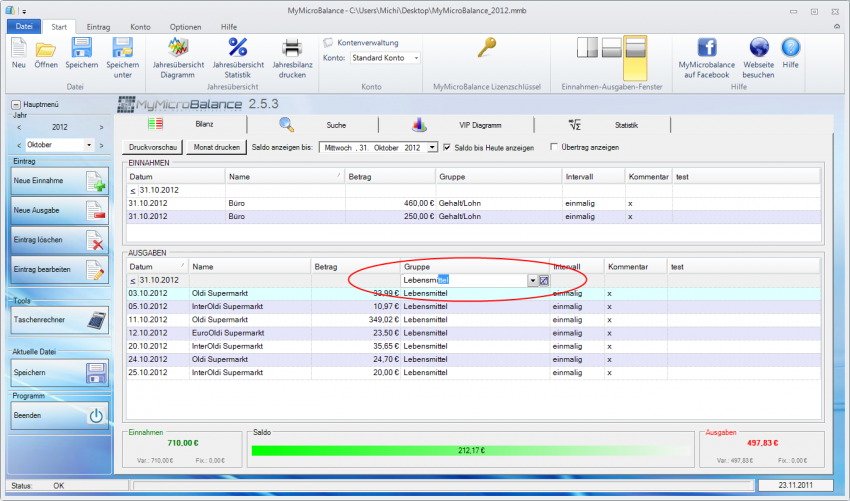Click the license key icon

pos(487,48)
